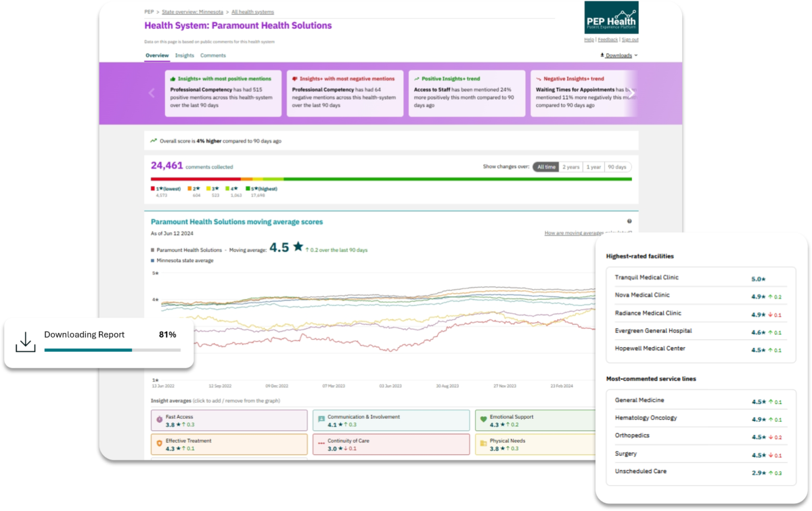
Task: Open the Downloads dropdown
Action: 619,55
